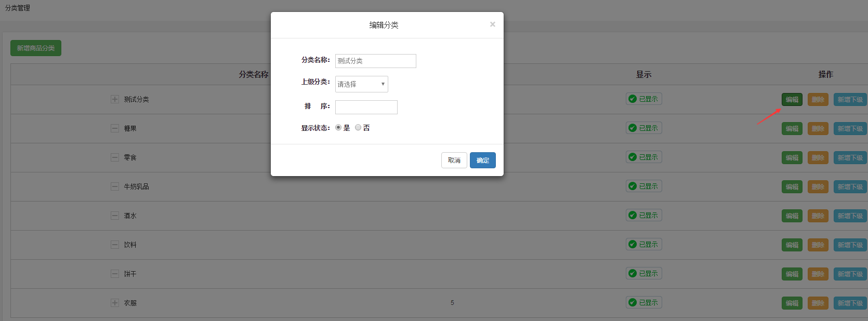Toggle 已显示 status for 饼干

pyautogui.click(x=644, y=273)
